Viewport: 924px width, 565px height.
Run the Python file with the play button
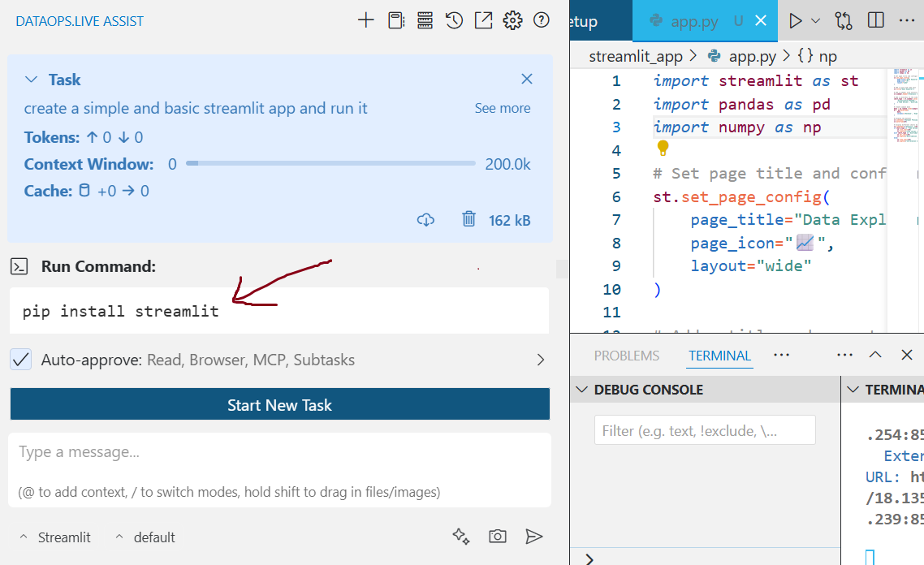(796, 20)
